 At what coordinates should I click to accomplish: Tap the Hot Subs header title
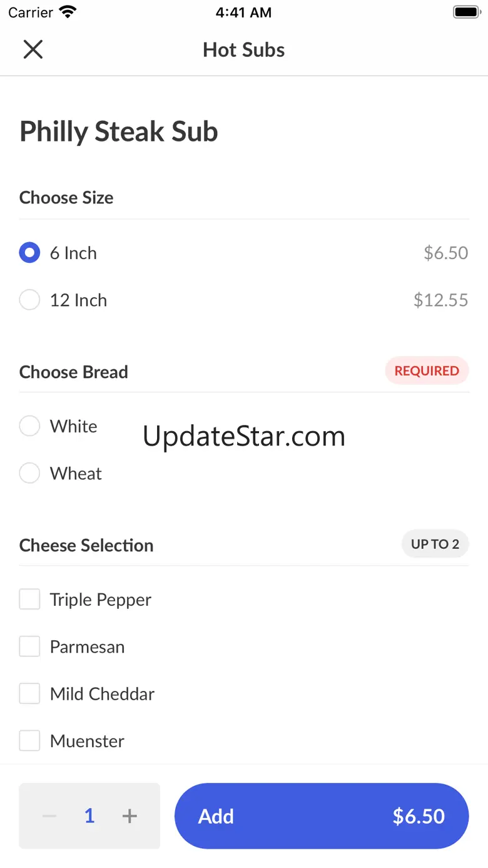click(x=244, y=50)
